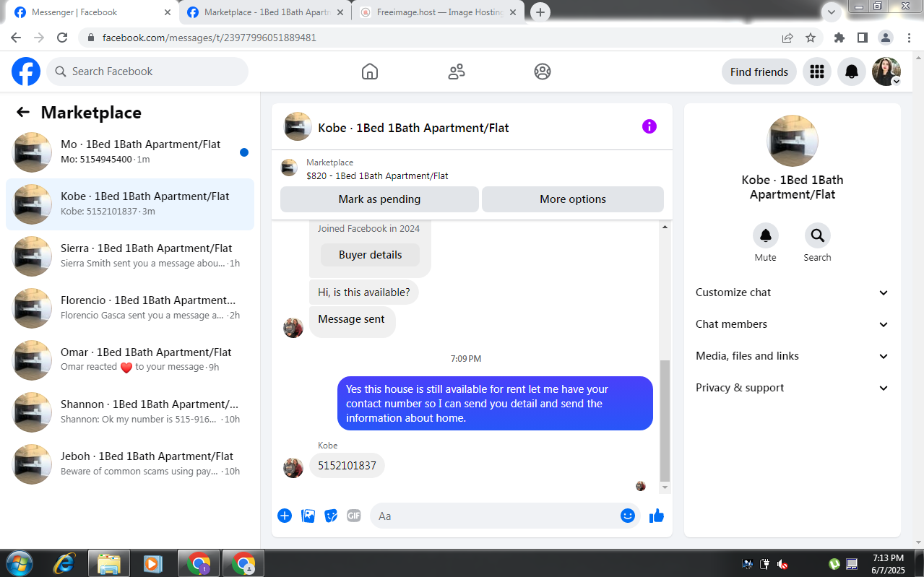The image size is (924, 577).
Task: Go back using the Marketplace arrow
Action: [x=23, y=112]
